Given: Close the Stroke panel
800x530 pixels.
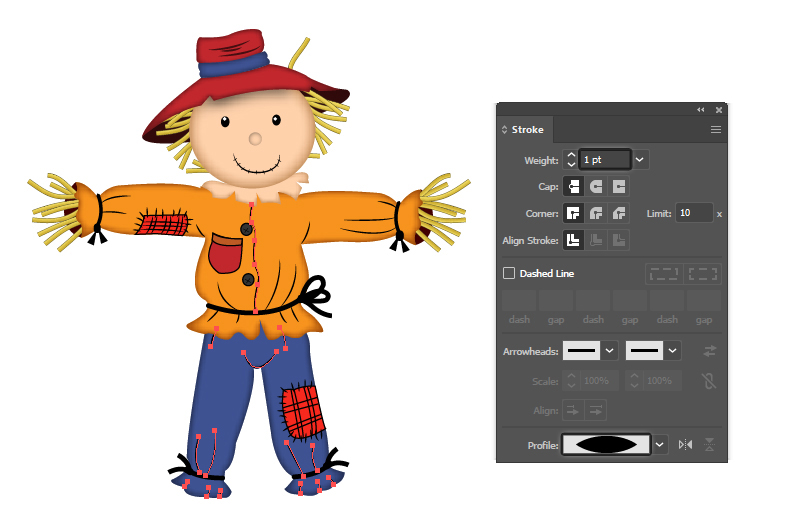Looking at the screenshot, I should [717, 109].
